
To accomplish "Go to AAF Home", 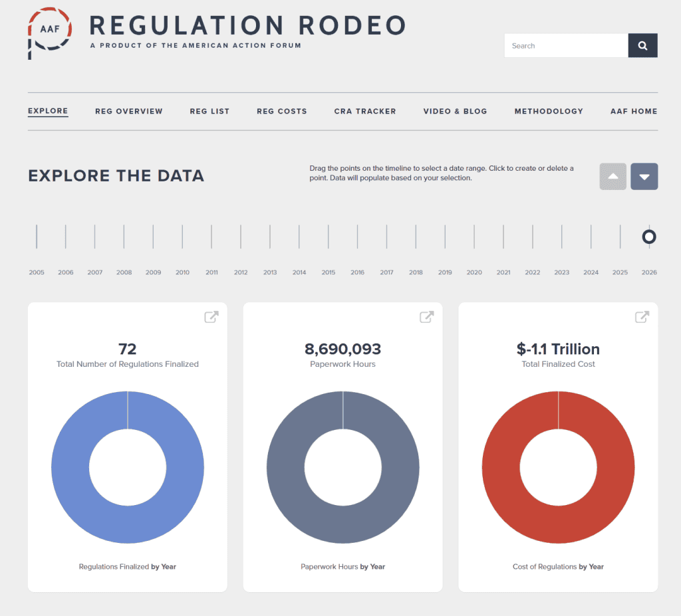I will click(634, 112).
